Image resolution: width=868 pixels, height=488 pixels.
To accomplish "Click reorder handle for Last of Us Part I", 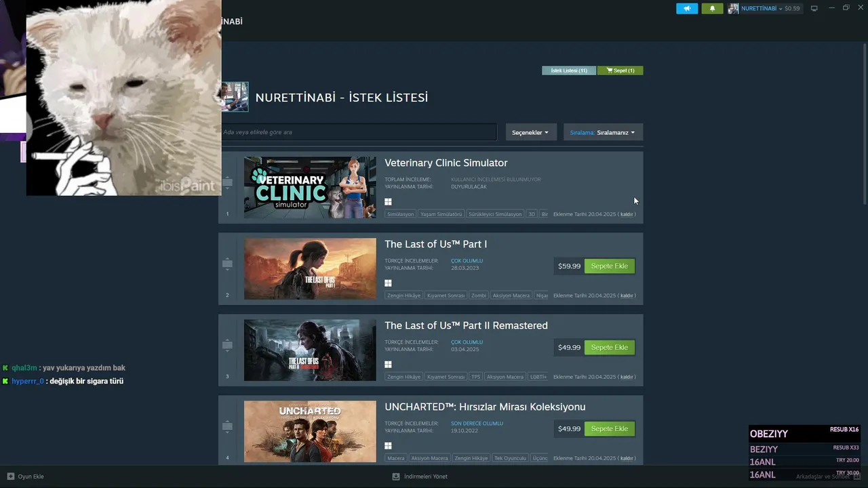I will pos(227,264).
